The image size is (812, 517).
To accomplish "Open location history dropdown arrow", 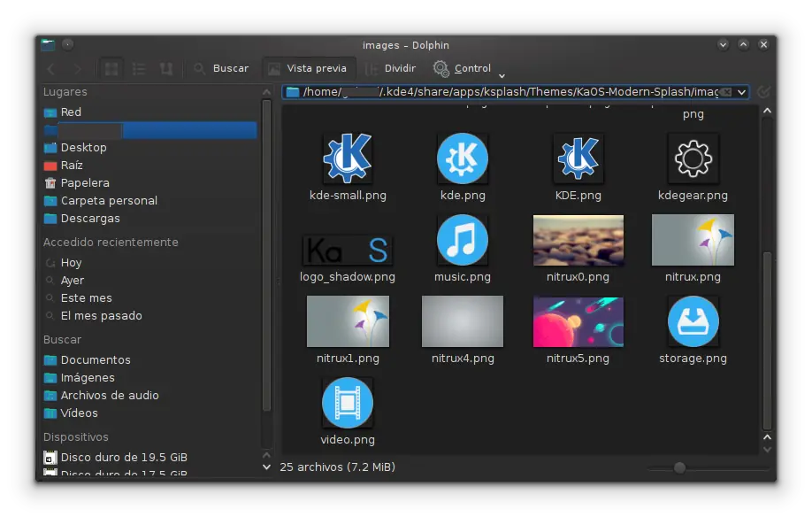I will pos(741,92).
